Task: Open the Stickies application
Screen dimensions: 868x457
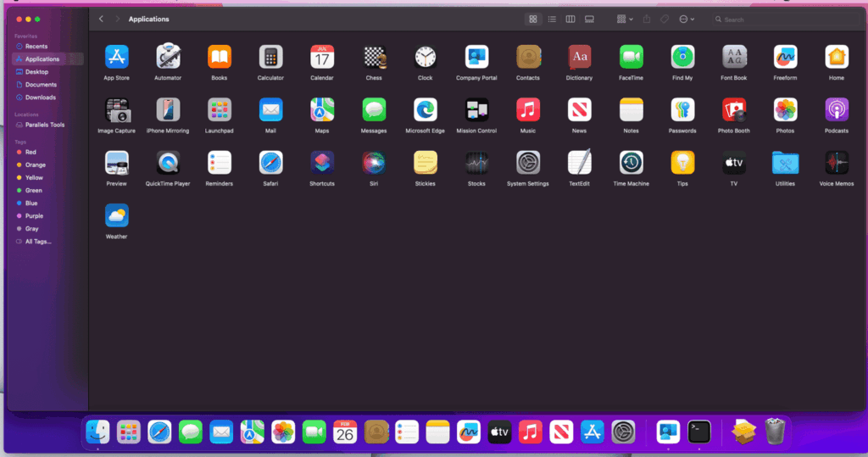Action: click(426, 163)
